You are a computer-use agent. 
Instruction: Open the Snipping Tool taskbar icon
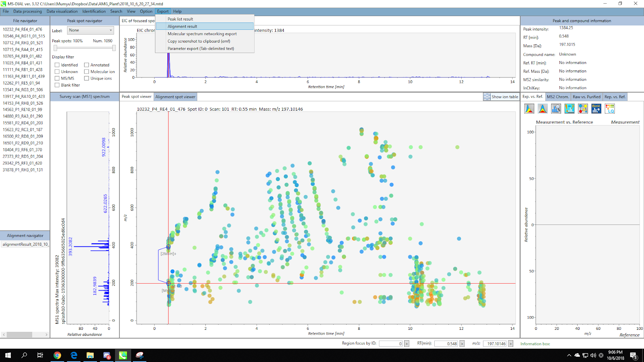tap(140, 355)
